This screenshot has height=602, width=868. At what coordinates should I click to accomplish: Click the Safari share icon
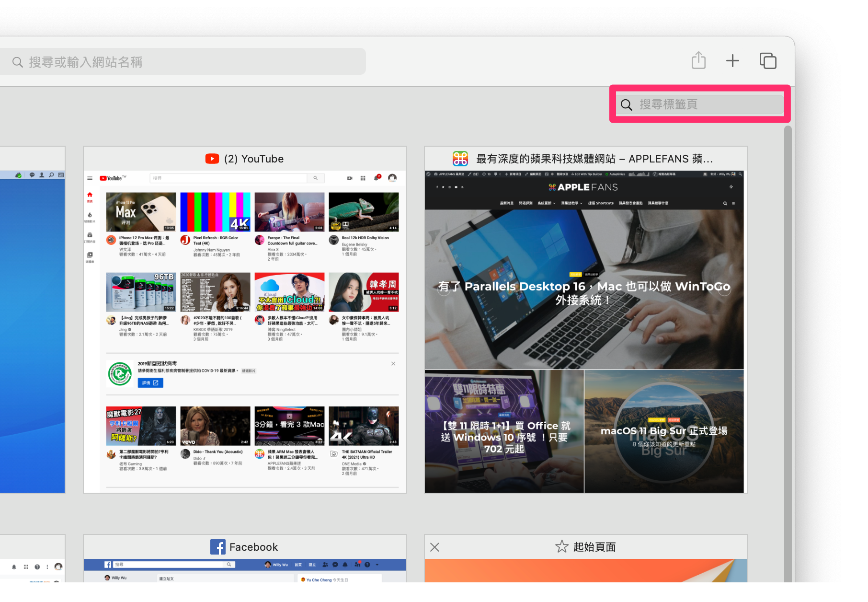[698, 60]
